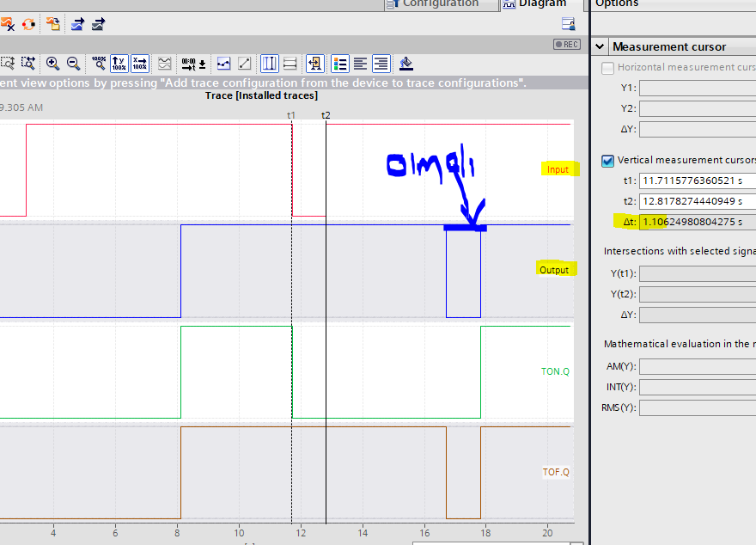The height and width of the screenshot is (545, 756).
Task: Toggle the right-aligned legend button
Action: pyautogui.click(x=381, y=63)
